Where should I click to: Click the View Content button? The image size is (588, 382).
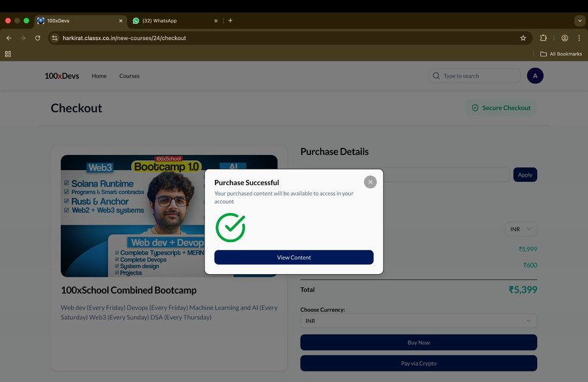click(x=293, y=257)
